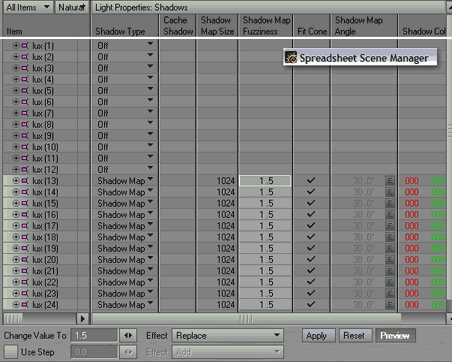This screenshot has width=452, height=362.
Task: Toggle Fit Cone for lux (13)
Action: pos(311,180)
